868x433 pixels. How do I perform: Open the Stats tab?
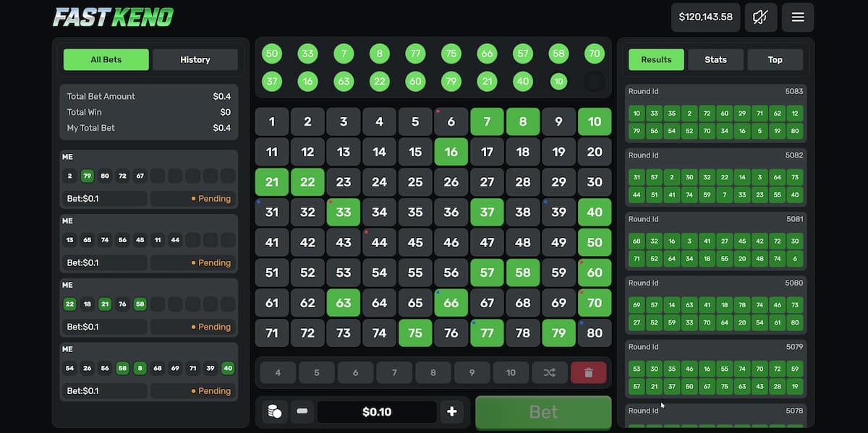(715, 60)
